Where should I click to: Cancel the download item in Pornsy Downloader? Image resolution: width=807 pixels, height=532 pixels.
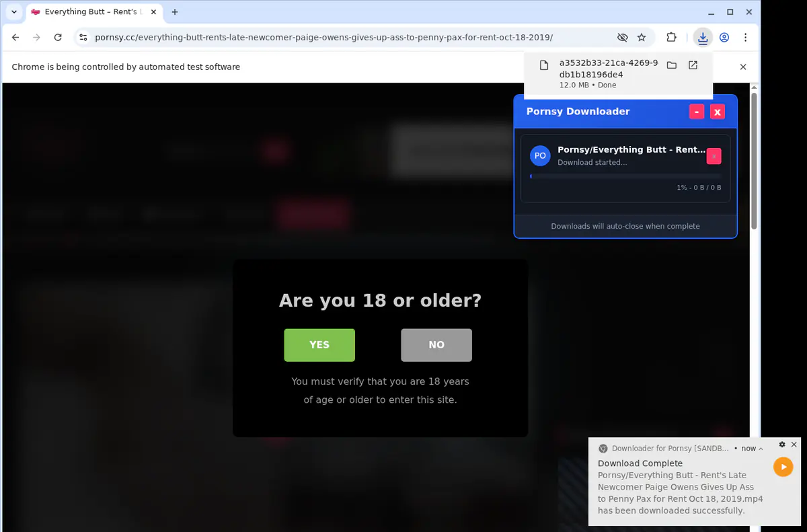tap(714, 156)
